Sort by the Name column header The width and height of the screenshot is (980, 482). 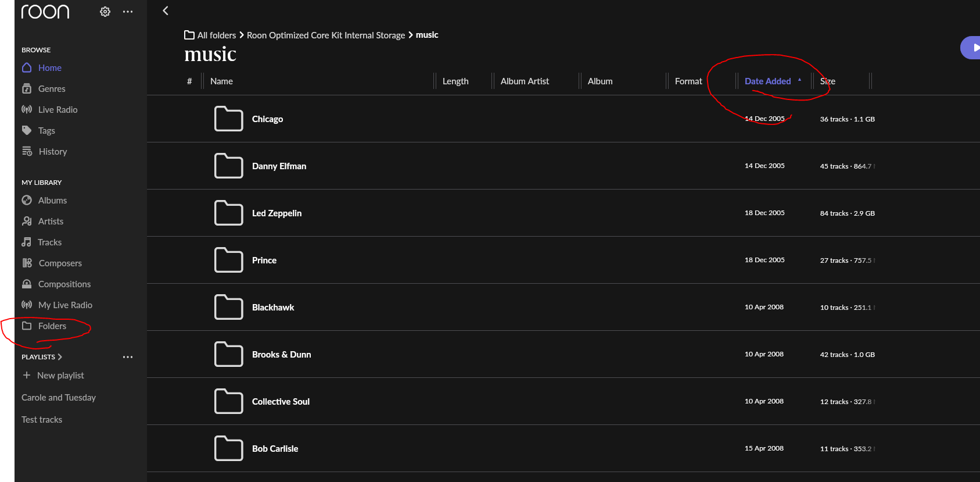click(x=221, y=81)
